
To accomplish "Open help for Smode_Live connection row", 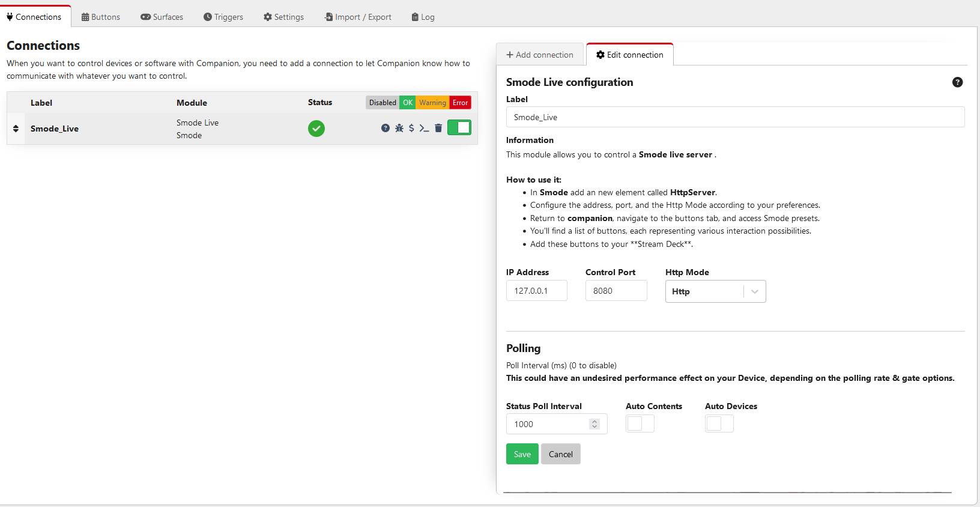I will click(386, 128).
